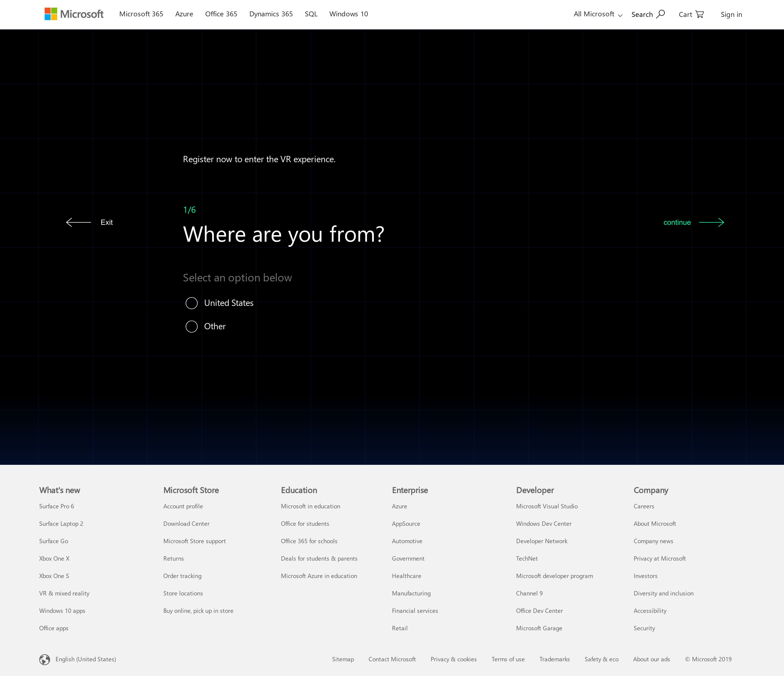Click the Microsoft logo
This screenshot has width=784, height=676.
tap(74, 14)
